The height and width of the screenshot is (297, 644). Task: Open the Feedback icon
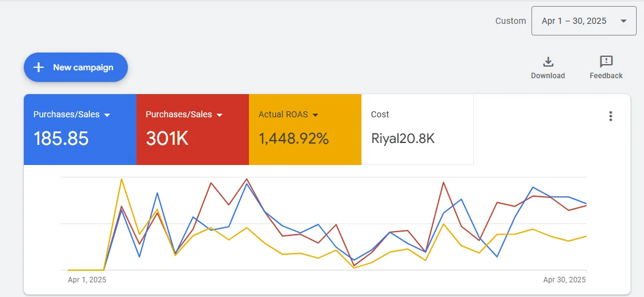[x=606, y=62]
